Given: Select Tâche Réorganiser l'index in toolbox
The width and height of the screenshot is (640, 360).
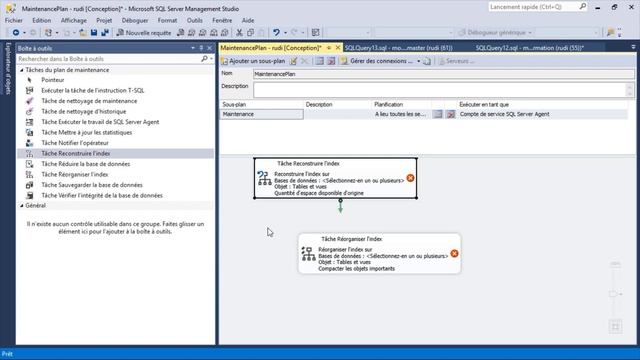Looking at the screenshot, I should (x=75, y=175).
